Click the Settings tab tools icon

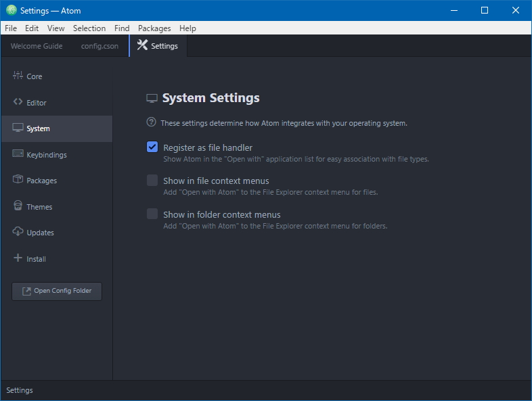142,45
